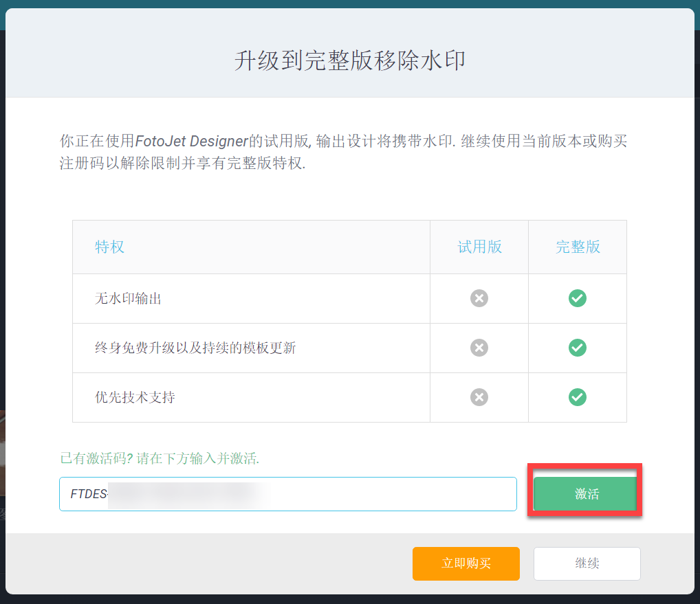Select the 特权 column header
Image resolution: width=700 pixels, height=604 pixels.
[x=110, y=247]
